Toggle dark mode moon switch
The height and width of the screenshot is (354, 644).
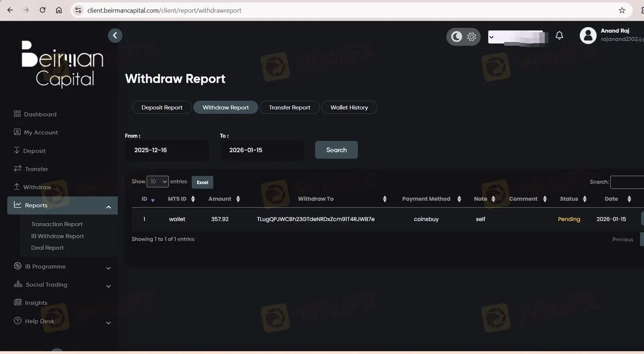coord(456,37)
